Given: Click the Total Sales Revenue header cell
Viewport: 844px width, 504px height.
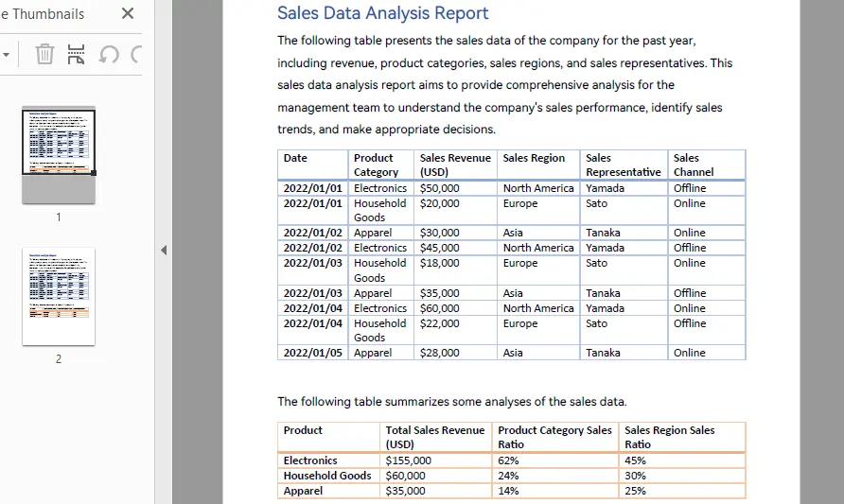Looking at the screenshot, I should coord(435,437).
